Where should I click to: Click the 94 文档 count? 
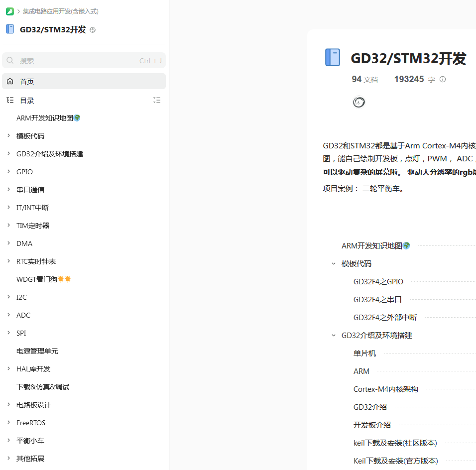pos(364,79)
